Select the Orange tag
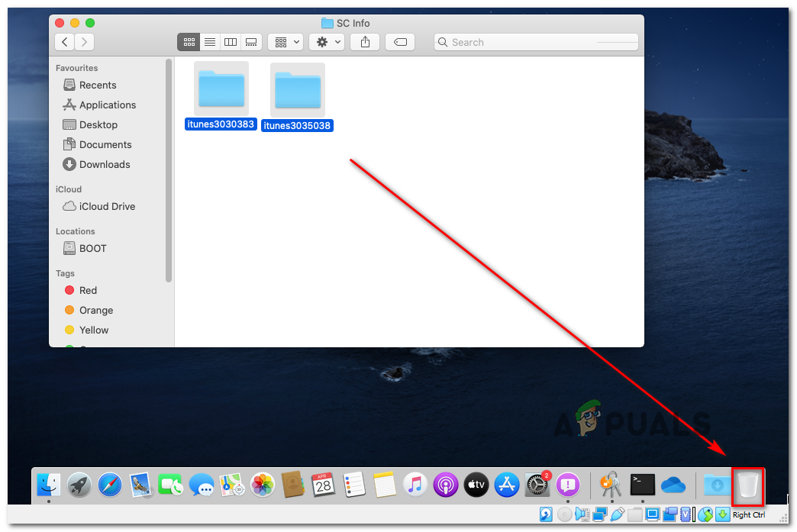The height and width of the screenshot is (532, 797). tap(89, 310)
